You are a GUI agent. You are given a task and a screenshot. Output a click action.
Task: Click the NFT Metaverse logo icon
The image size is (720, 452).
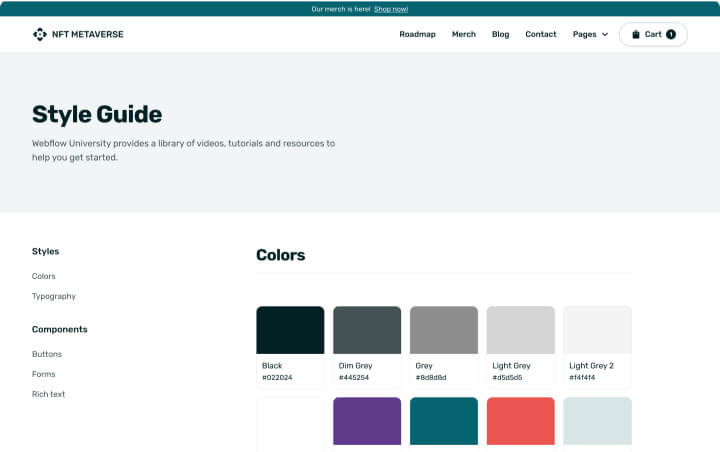(x=40, y=34)
